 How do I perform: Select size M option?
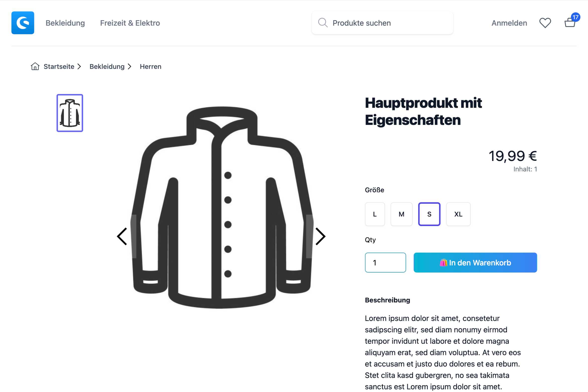[x=401, y=214]
